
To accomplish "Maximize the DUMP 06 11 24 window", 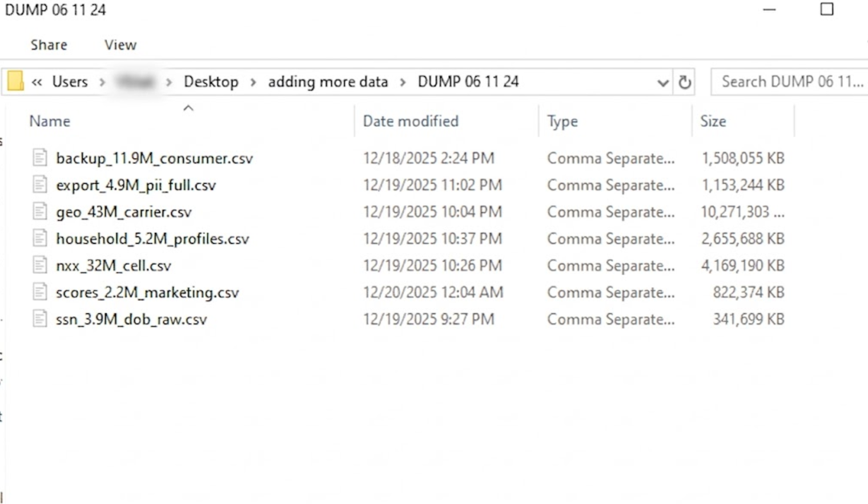I will (x=827, y=9).
